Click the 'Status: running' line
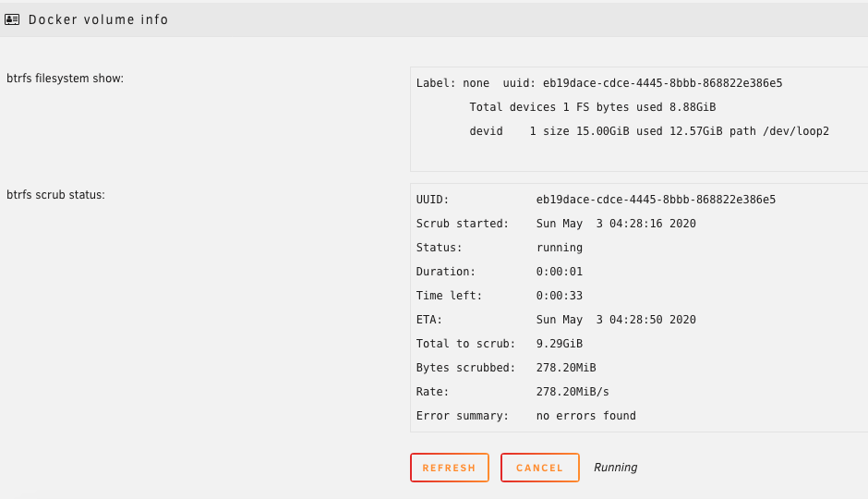868x499 pixels. pos(500,248)
